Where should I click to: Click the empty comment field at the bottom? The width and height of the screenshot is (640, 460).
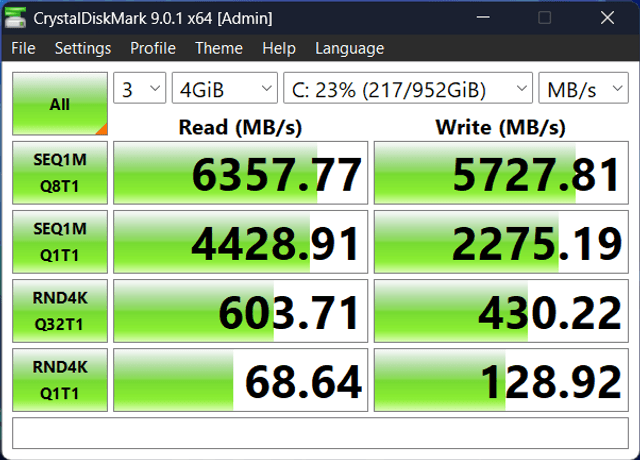point(320,433)
